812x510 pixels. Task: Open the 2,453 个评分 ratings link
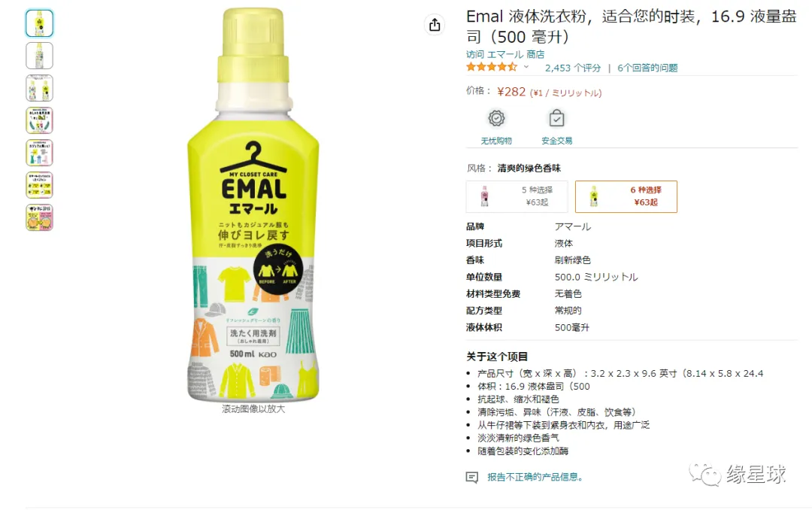573,68
